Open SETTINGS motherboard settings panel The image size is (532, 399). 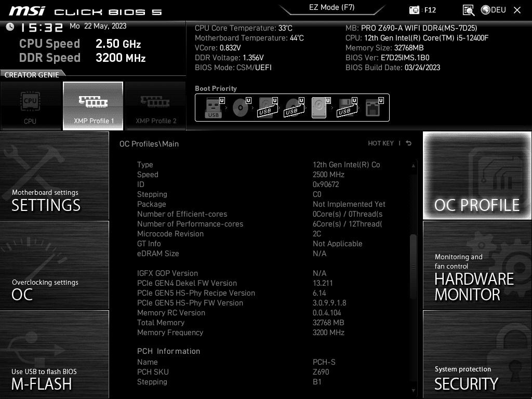(x=54, y=176)
